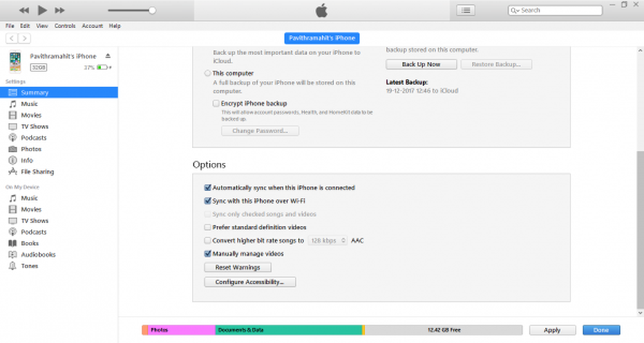Screen dimensions: 644x343
Task: Open Photos in the Settings sidebar
Action: coord(30,149)
